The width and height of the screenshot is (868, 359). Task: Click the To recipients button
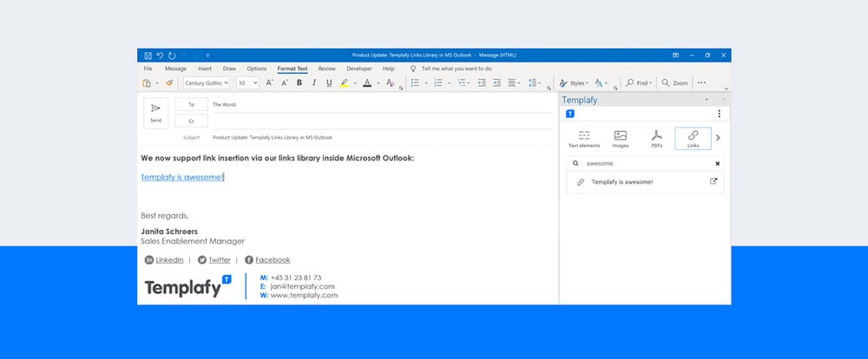pyautogui.click(x=192, y=104)
